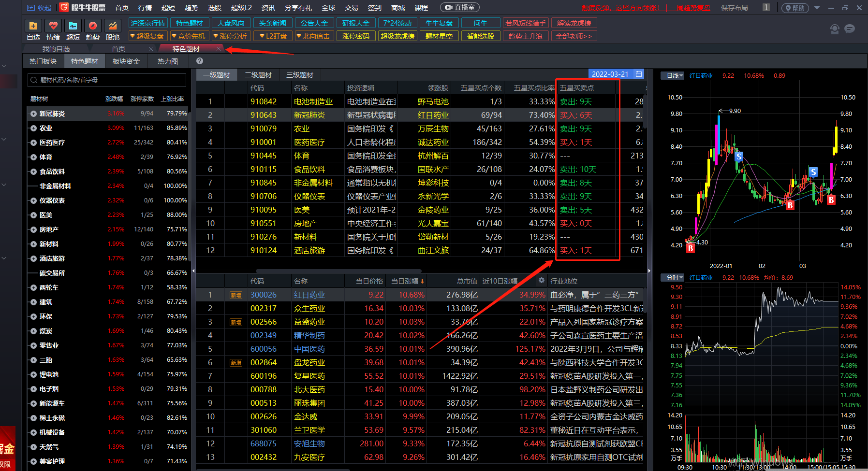The height and width of the screenshot is (471, 868).
Task: Open 分享有礼 in top menu
Action: click(298, 8)
